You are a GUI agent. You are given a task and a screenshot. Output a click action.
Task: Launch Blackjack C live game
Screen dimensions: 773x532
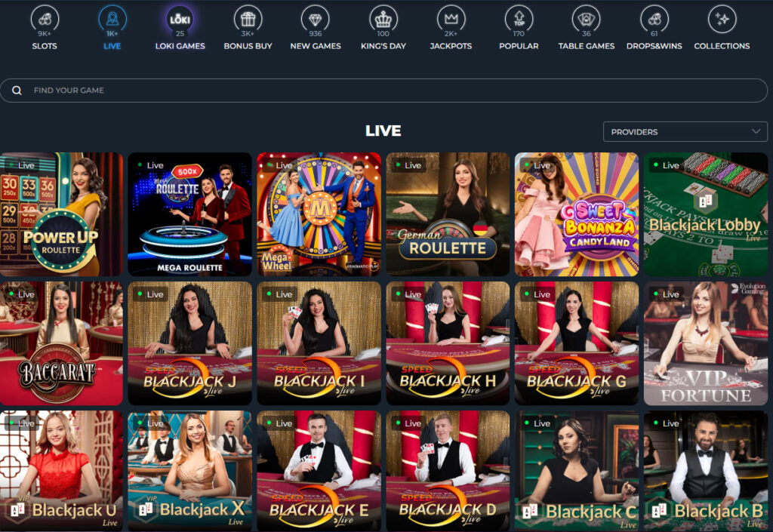(x=577, y=471)
